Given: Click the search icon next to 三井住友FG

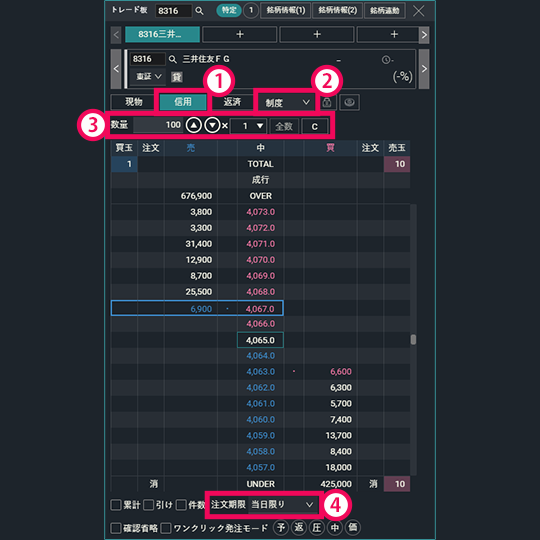Looking at the screenshot, I should 173,59.
